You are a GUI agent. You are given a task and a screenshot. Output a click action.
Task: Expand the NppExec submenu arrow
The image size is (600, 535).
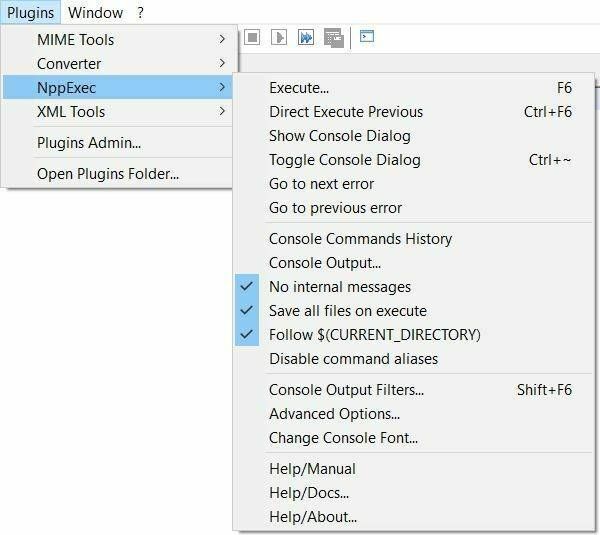222,87
